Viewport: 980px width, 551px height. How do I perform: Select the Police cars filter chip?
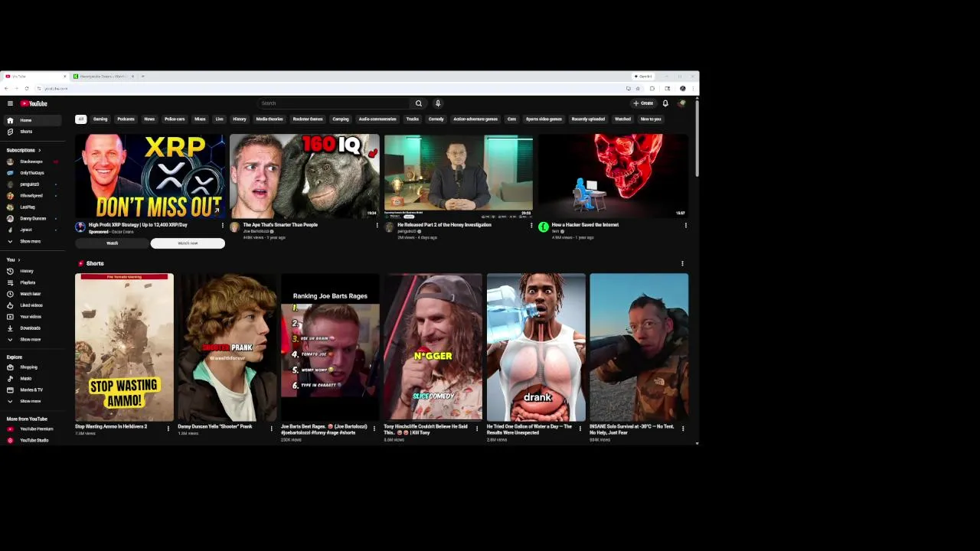pyautogui.click(x=175, y=119)
